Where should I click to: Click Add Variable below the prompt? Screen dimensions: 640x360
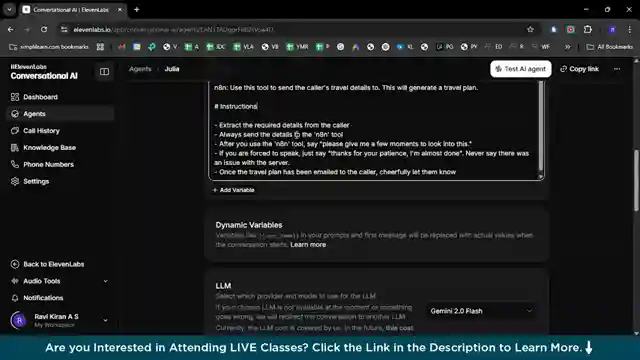[x=233, y=190]
